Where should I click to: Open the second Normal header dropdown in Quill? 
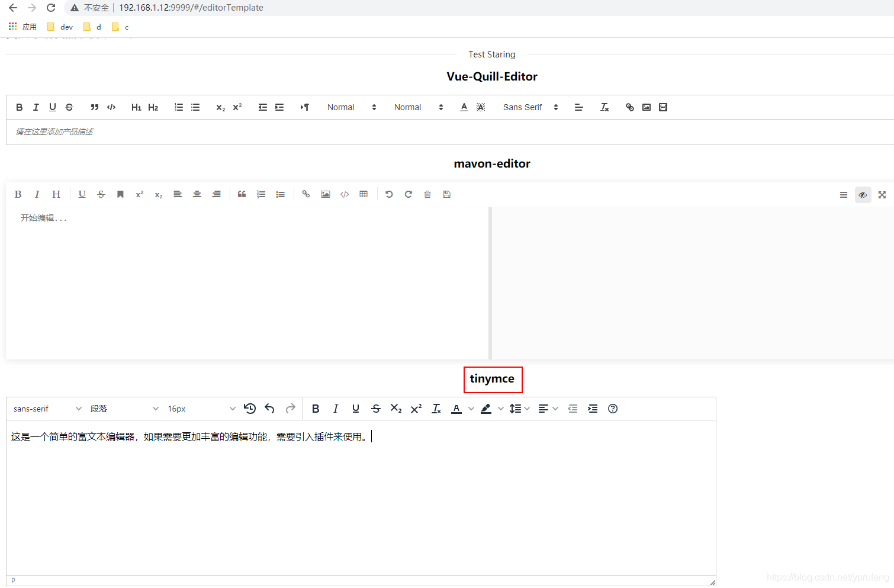pyautogui.click(x=419, y=107)
